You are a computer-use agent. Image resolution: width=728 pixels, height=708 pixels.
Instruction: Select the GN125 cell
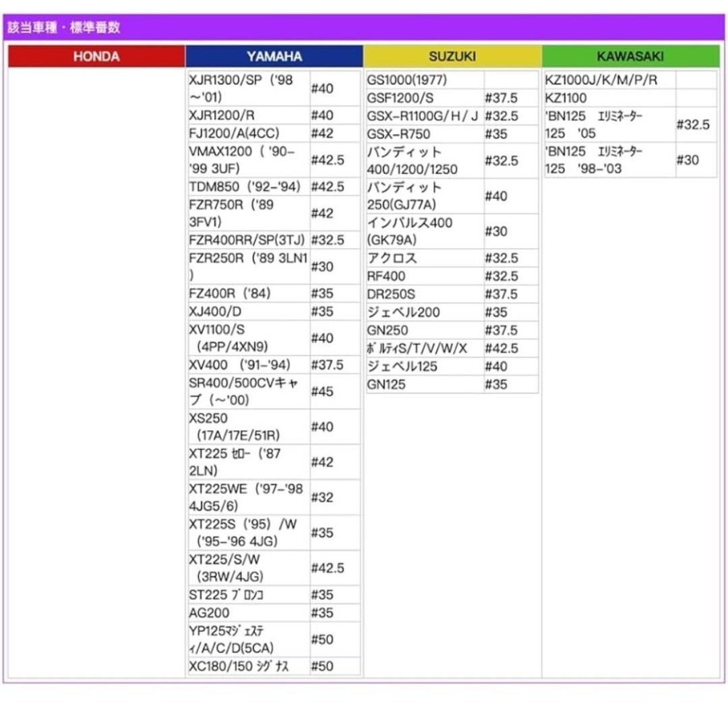[x=425, y=384]
